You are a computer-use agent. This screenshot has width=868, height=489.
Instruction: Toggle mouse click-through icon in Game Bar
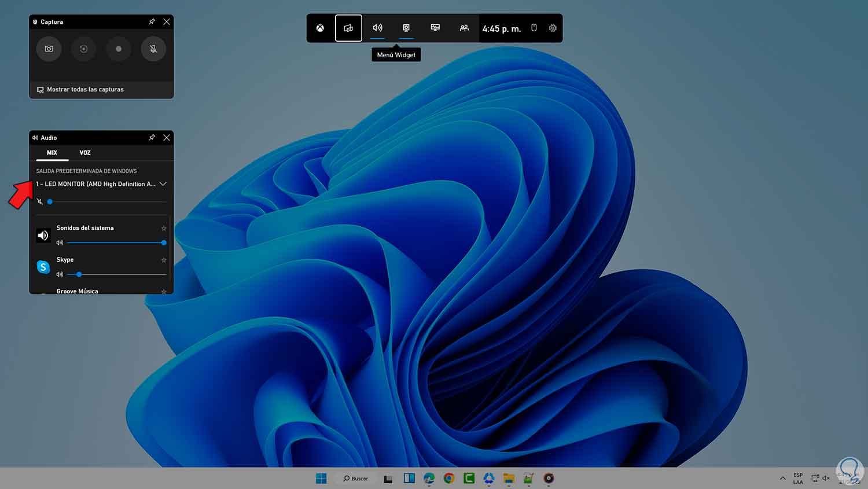coord(534,28)
